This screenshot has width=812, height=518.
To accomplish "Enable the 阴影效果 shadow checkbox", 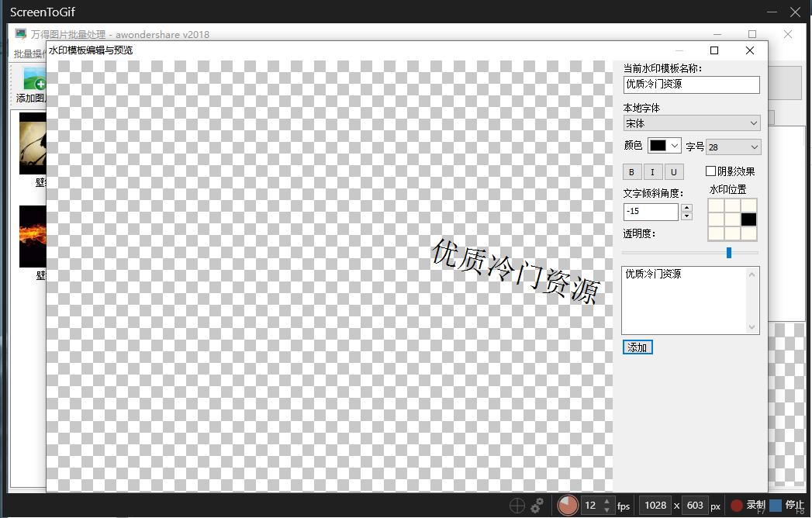I will point(710,171).
